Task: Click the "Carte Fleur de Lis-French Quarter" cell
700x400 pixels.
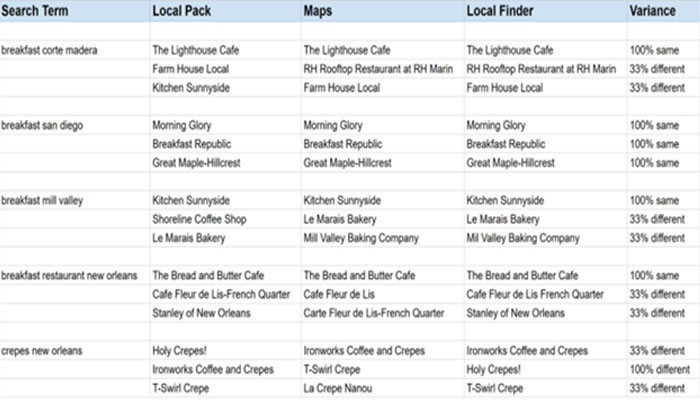Action: coord(374,313)
